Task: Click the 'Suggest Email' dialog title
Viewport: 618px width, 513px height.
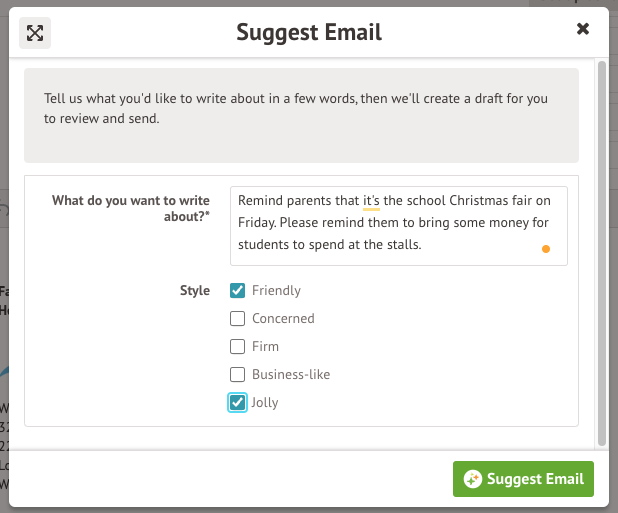Action: click(x=309, y=33)
